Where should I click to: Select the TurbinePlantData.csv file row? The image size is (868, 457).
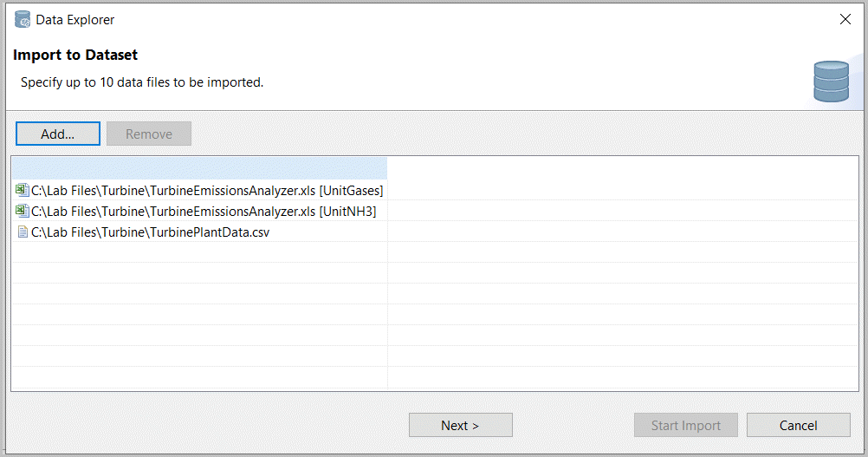click(x=150, y=232)
